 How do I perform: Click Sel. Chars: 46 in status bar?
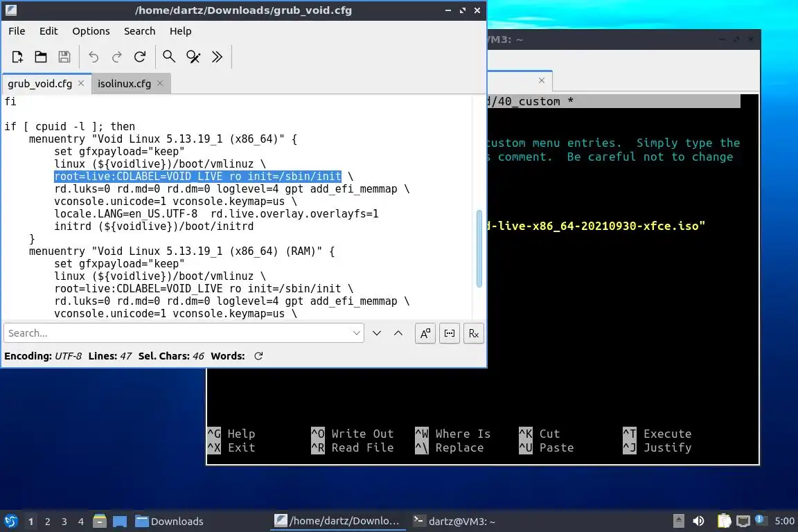coord(171,356)
